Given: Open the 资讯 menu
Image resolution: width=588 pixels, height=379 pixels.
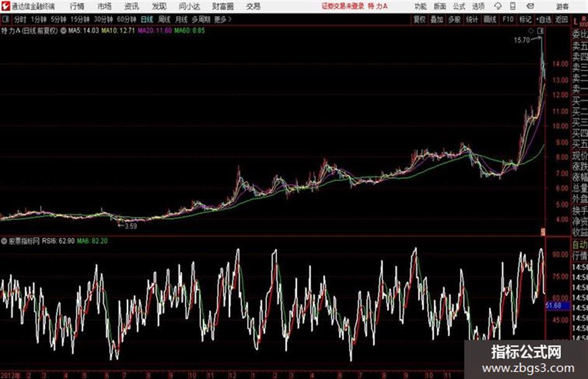Looking at the screenshot, I should click(132, 6).
